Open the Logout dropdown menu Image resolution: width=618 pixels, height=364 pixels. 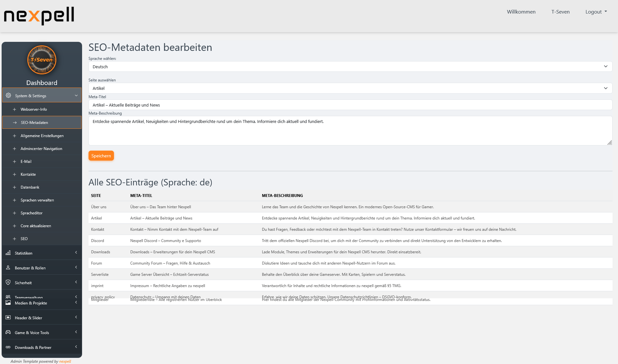(x=596, y=12)
